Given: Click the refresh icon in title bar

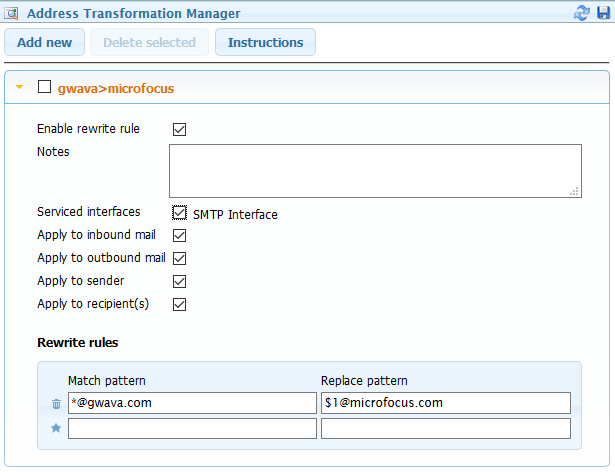Looking at the screenshot, I should click(581, 13).
